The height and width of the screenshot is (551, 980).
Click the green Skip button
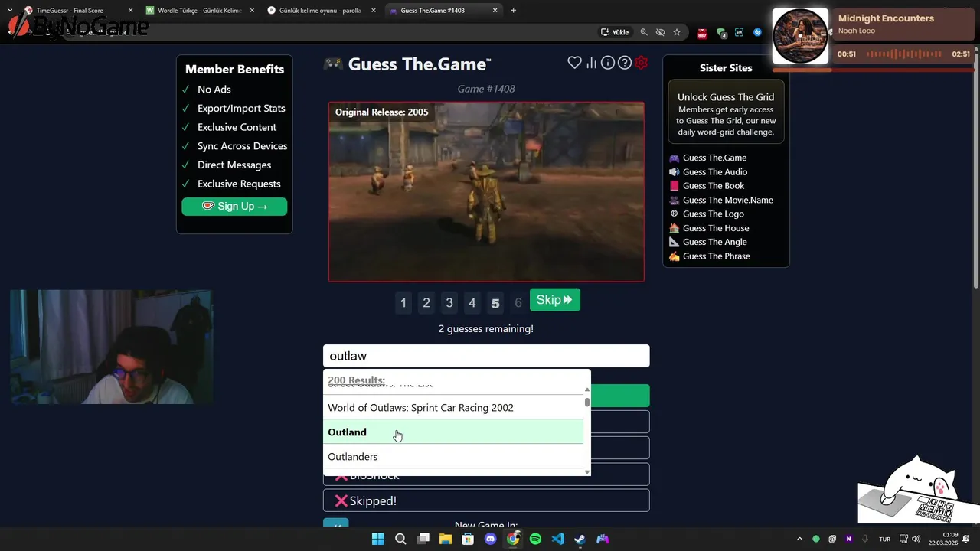coord(554,300)
